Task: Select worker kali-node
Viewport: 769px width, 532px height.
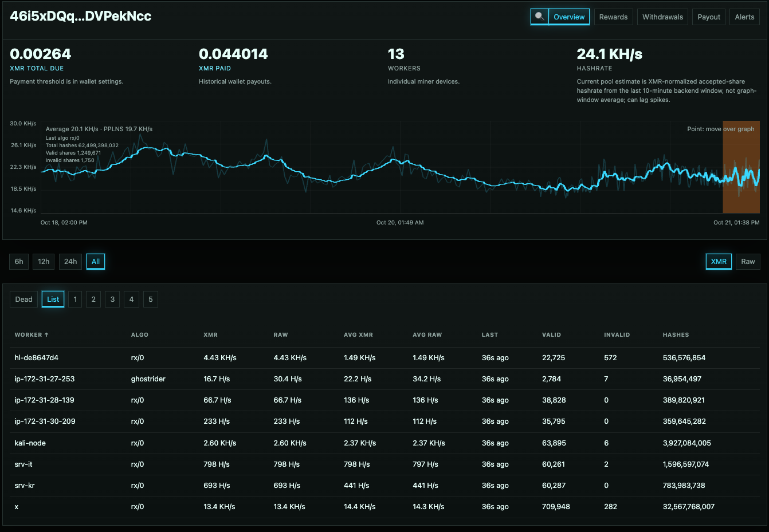Action: pos(30,443)
